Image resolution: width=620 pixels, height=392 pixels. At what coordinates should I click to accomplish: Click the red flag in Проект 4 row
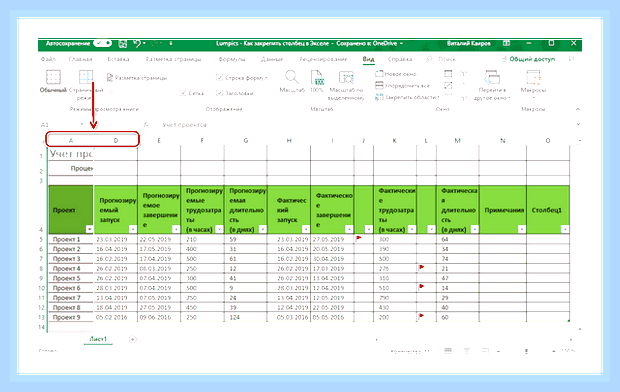coord(421,268)
